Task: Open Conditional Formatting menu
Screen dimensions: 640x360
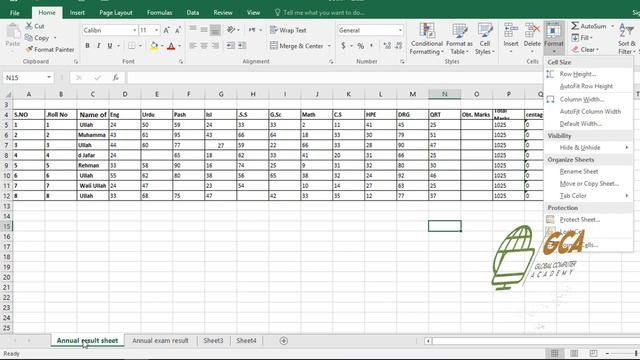Action: pos(427,39)
